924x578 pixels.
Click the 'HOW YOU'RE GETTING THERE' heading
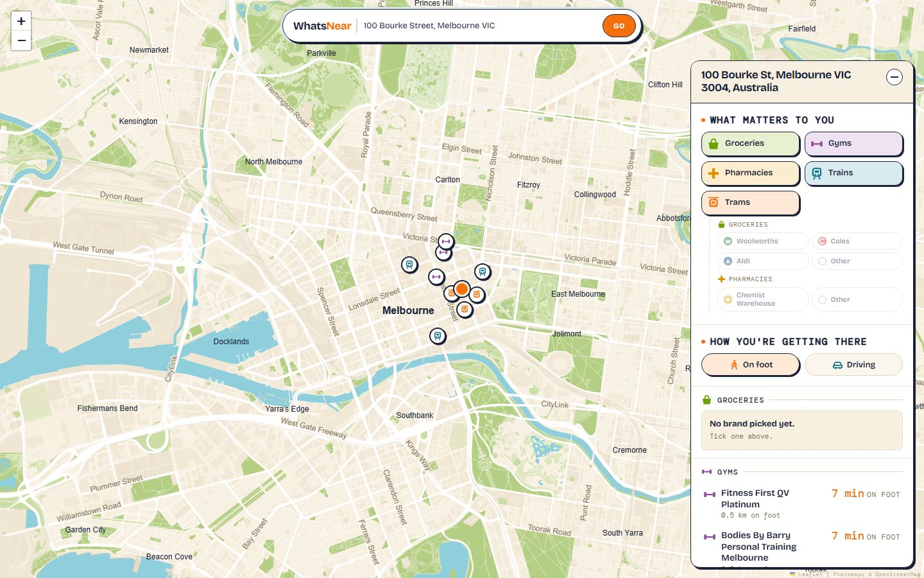click(788, 342)
